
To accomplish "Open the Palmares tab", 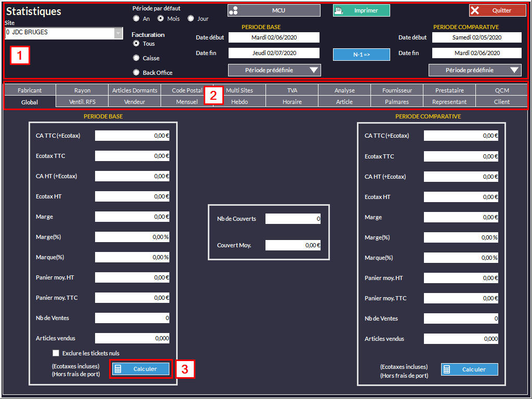I will [397, 102].
